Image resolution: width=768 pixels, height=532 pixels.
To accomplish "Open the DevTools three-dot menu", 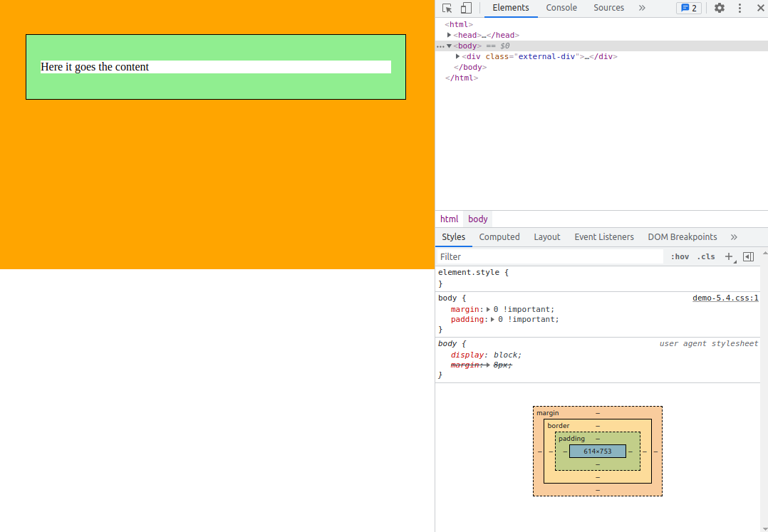I will [x=740, y=8].
